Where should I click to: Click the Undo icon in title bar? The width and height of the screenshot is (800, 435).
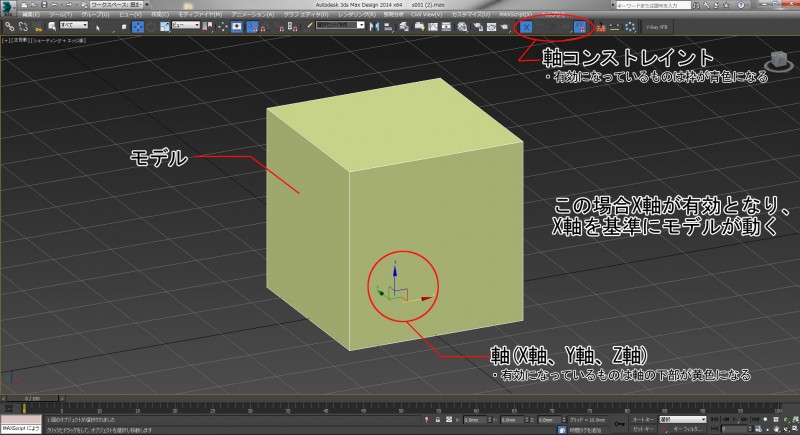(52, 5)
